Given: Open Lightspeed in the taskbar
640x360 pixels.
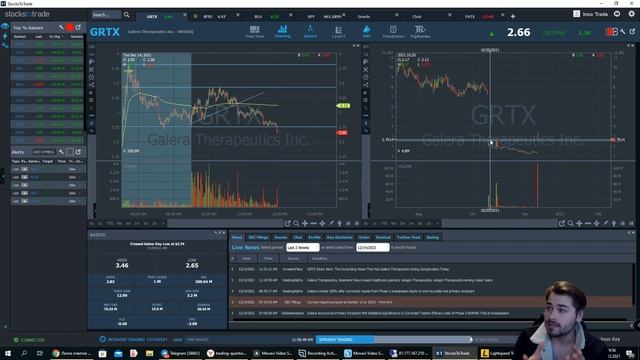Looking at the screenshot, I should point(497,353).
